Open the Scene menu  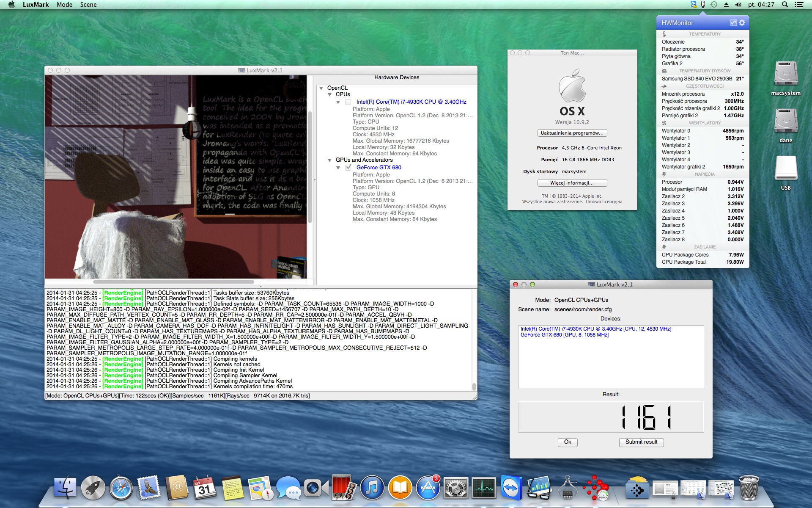point(88,5)
